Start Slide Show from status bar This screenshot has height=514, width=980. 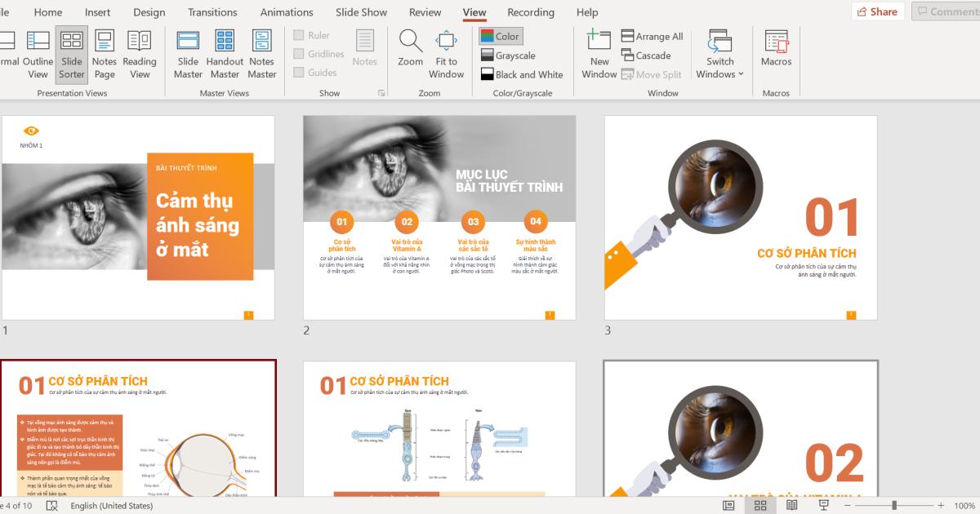point(823,506)
